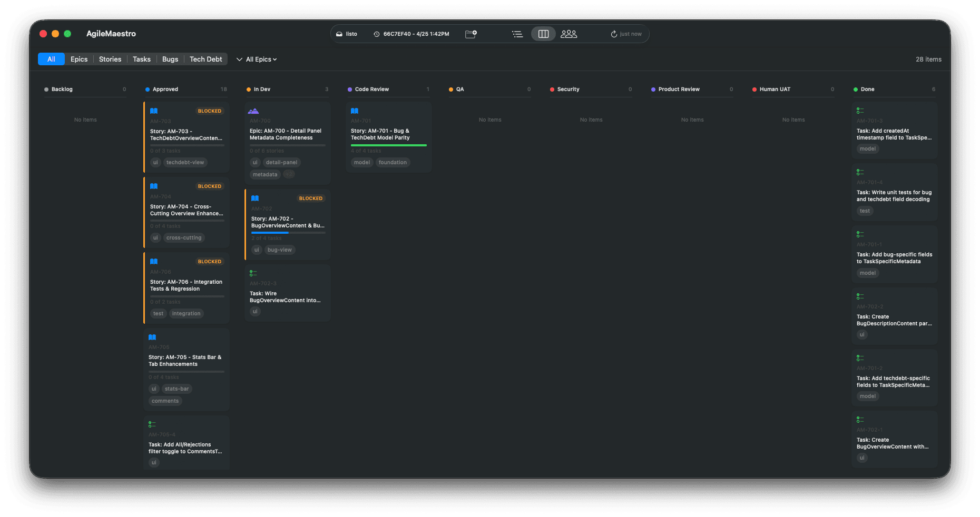Click the Code Review column header
The image size is (980, 517).
[389, 90]
